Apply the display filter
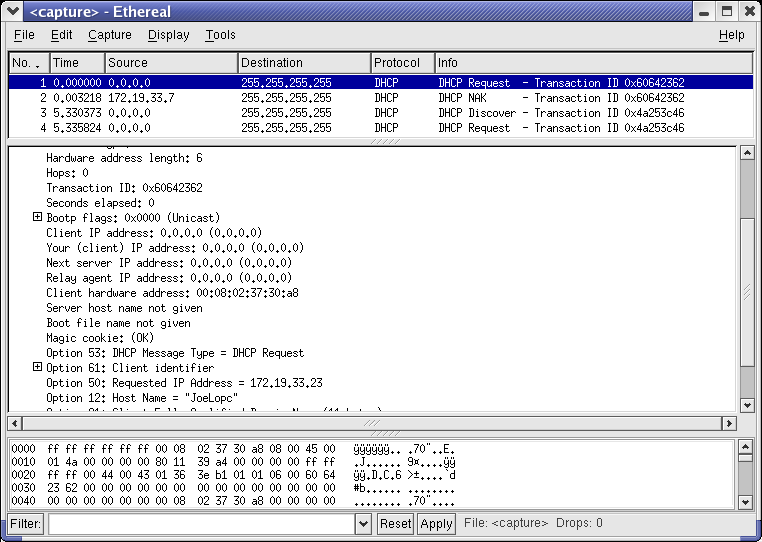This screenshot has height=542, width=762. 436,523
